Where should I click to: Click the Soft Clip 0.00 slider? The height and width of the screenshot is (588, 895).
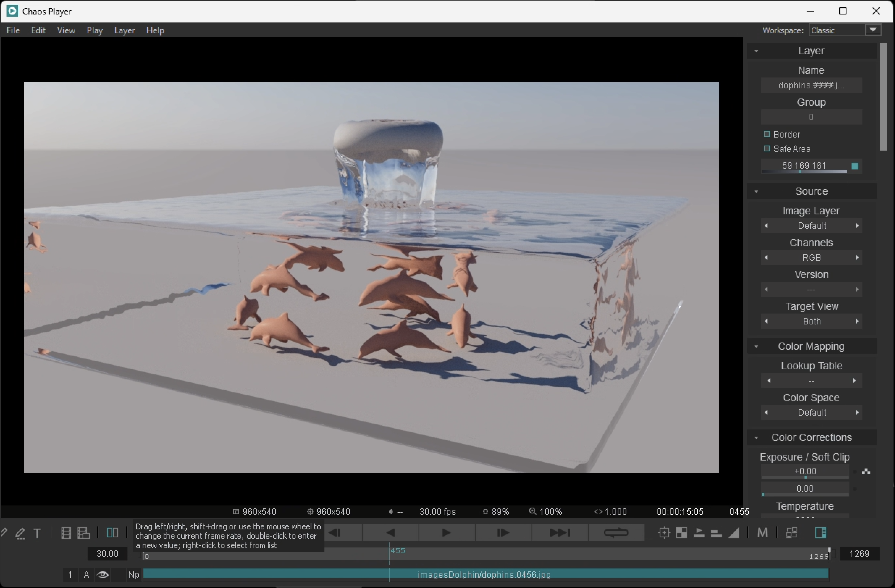pyautogui.click(x=805, y=489)
